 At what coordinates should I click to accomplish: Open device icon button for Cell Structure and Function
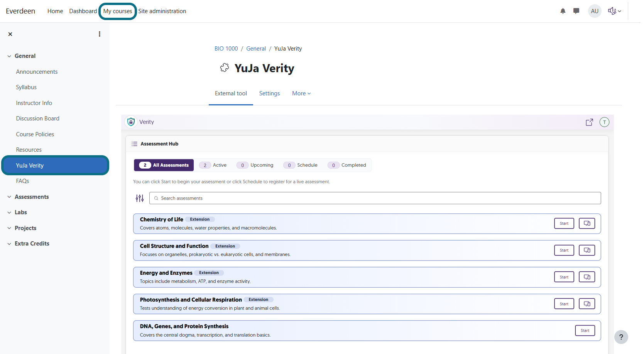click(x=587, y=250)
